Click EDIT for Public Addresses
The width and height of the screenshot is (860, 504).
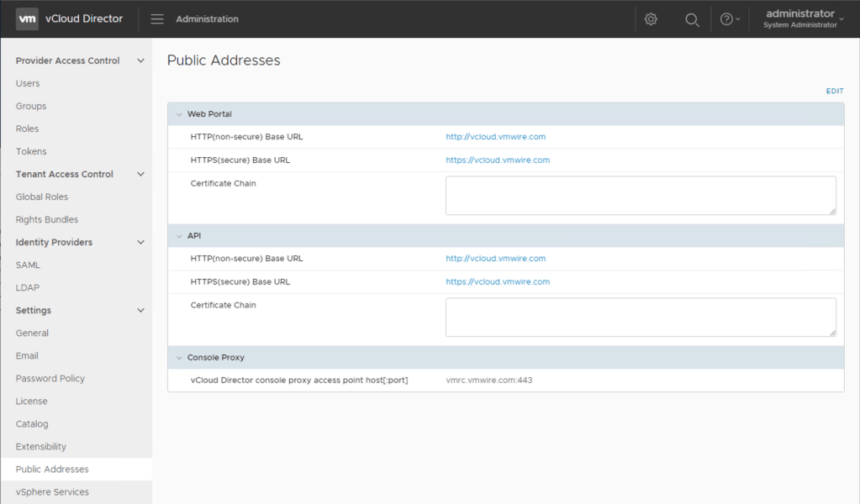834,91
